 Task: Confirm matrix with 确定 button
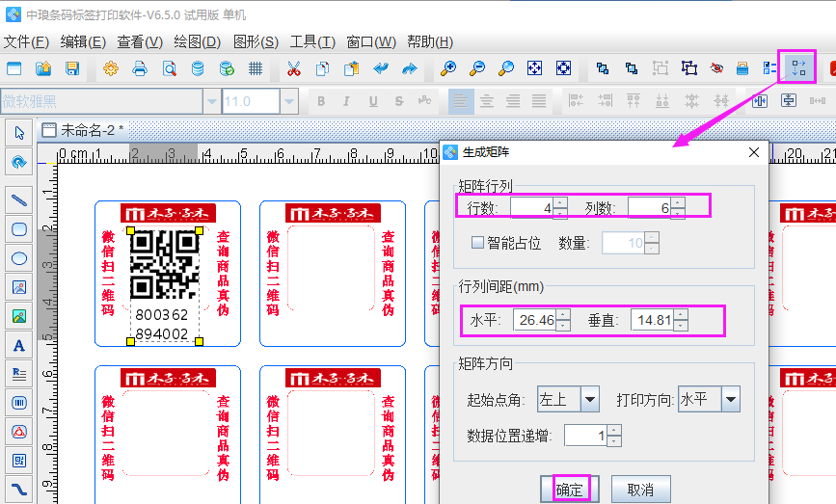click(570, 490)
